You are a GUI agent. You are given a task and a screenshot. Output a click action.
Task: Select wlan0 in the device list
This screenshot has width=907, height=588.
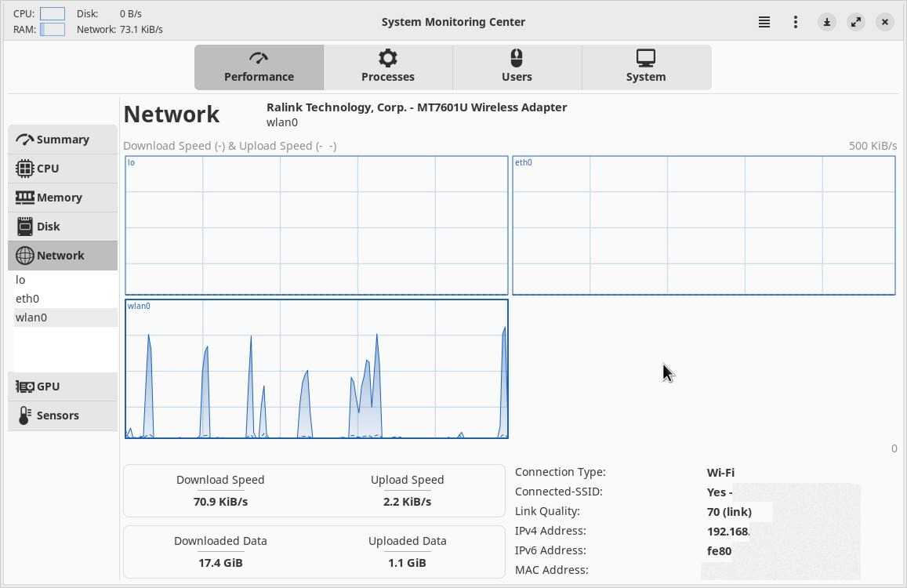pos(31,318)
